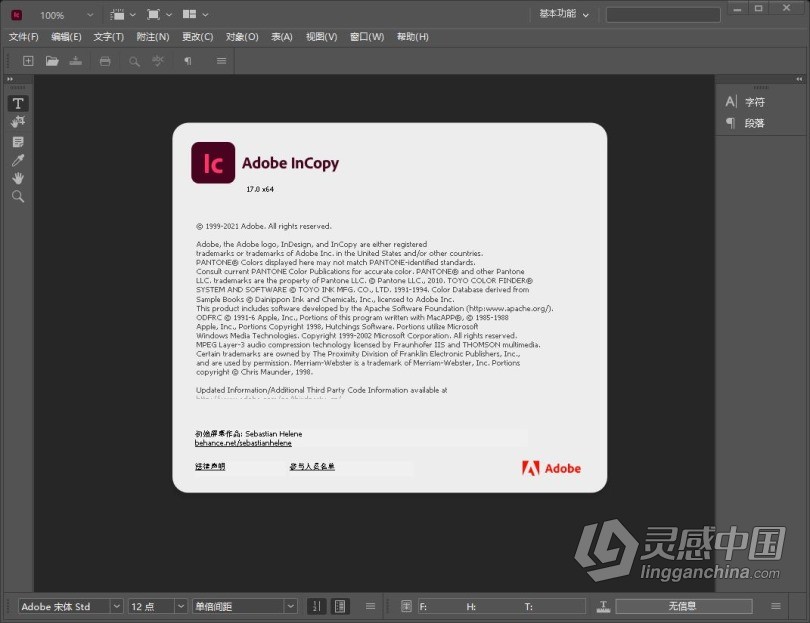This screenshot has height=623, width=810.
Task: Click the F: H: T: info field
Action: [500, 606]
